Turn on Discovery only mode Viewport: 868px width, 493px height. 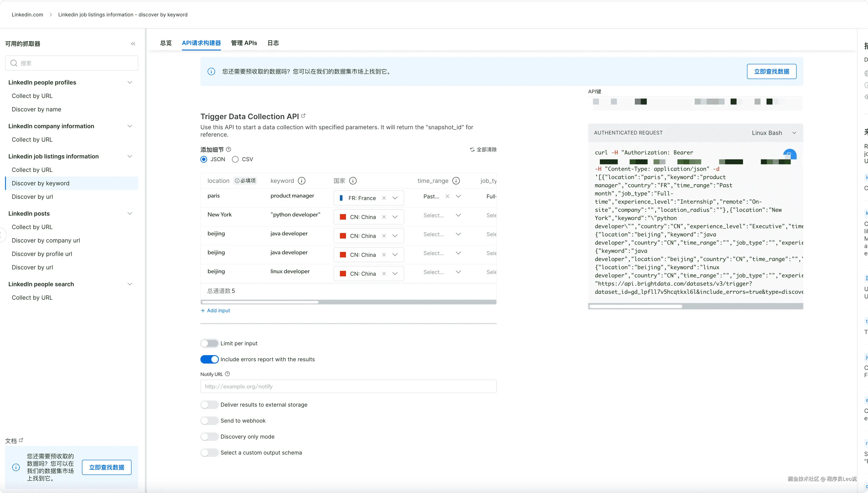click(x=209, y=436)
